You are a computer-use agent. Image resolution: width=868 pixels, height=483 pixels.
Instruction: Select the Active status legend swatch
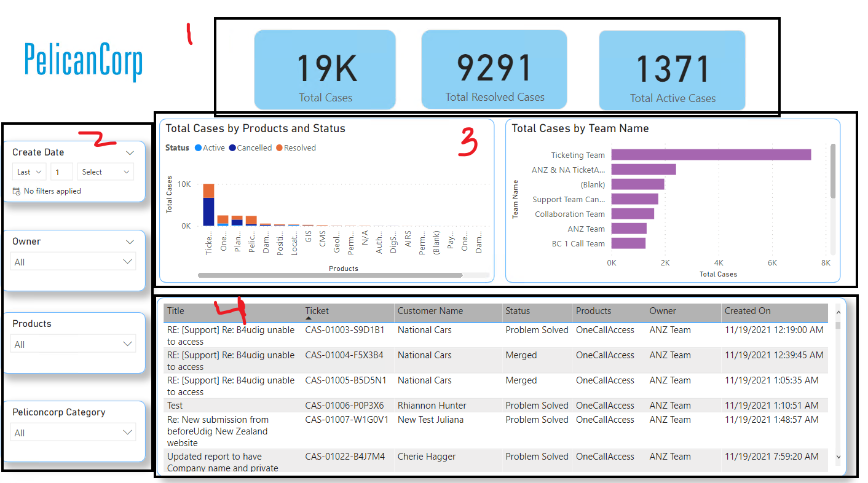198,147
